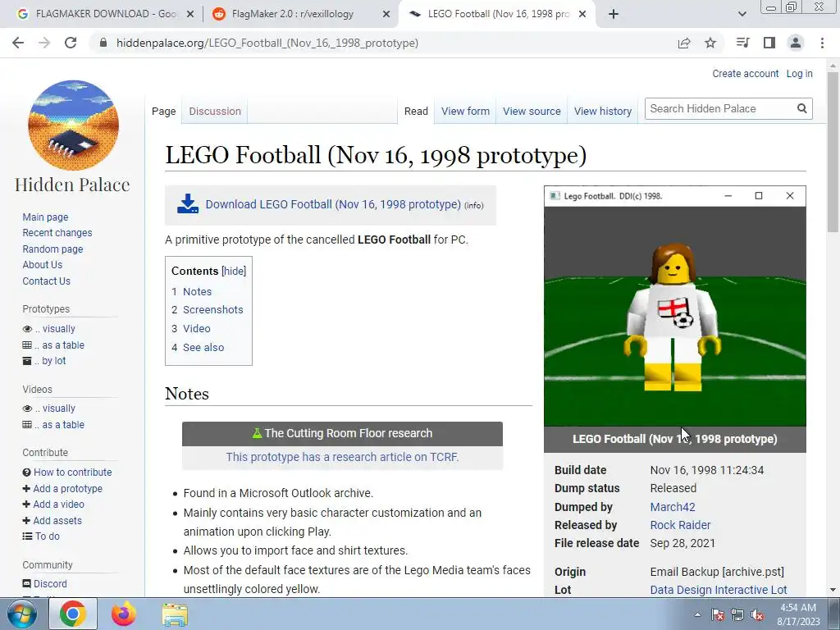Click the Hidden Palace logo image
The width and height of the screenshot is (840, 630).
[73, 125]
